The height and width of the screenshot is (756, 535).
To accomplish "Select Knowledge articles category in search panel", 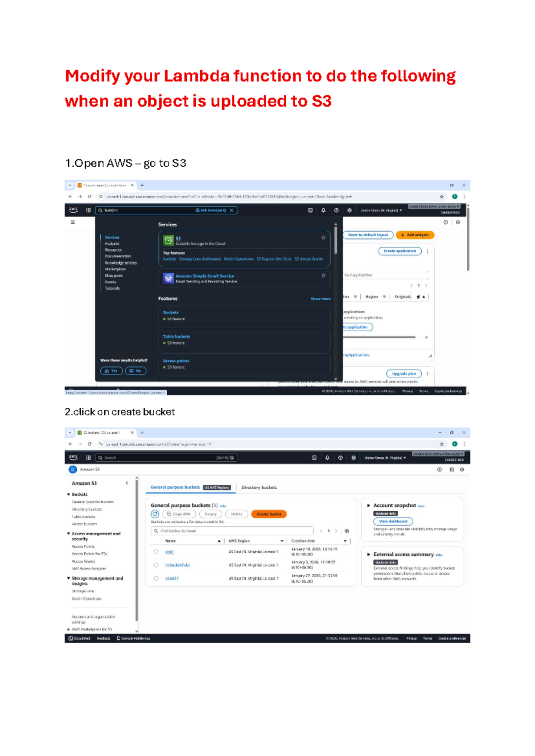I will click(x=121, y=263).
